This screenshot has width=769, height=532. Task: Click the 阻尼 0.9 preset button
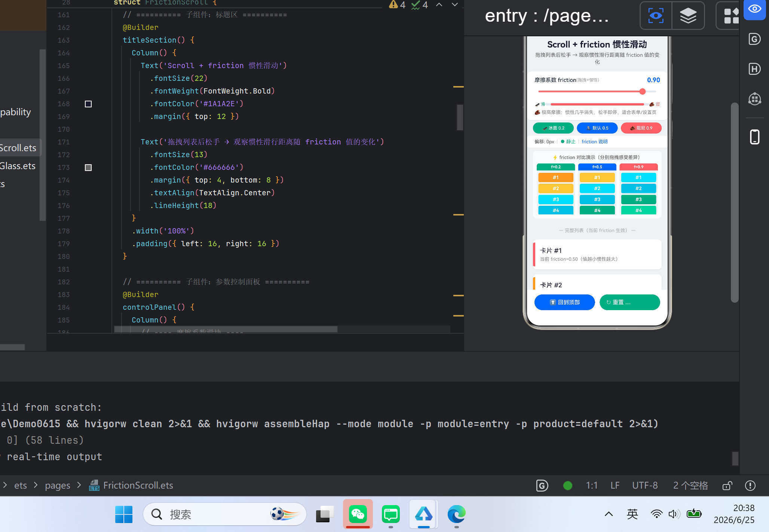click(641, 128)
